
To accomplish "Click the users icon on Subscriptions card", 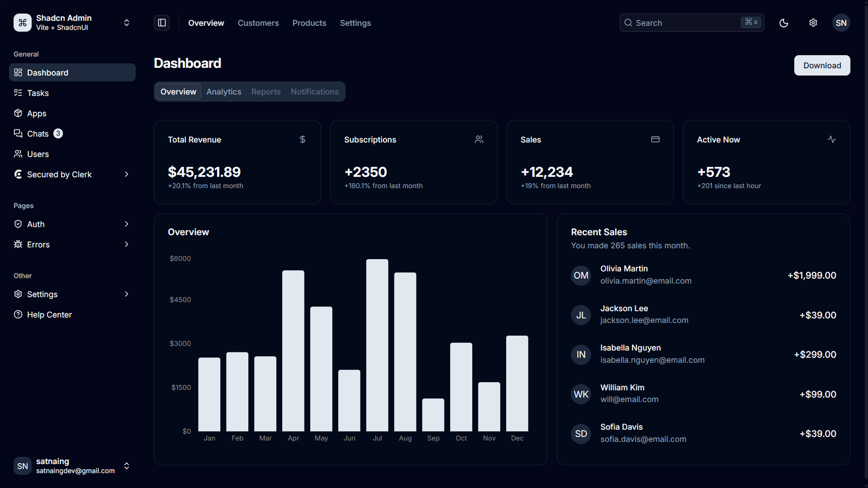I will pos(478,139).
